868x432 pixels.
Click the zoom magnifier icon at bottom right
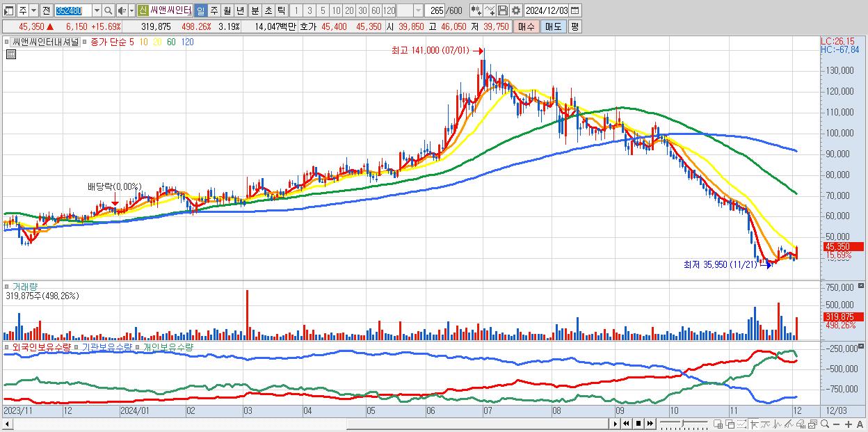825,424
